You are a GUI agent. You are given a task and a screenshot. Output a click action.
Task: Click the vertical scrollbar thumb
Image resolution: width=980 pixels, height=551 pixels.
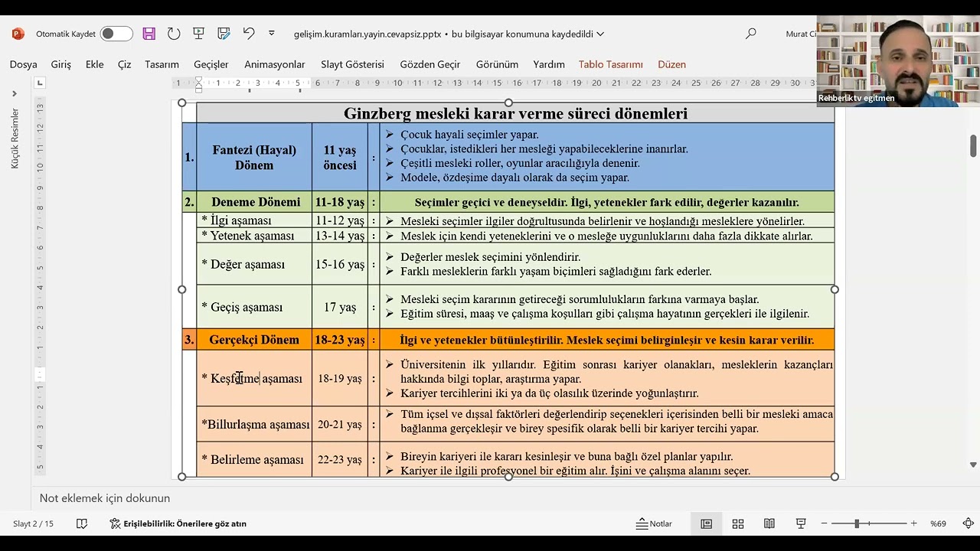[x=973, y=145]
